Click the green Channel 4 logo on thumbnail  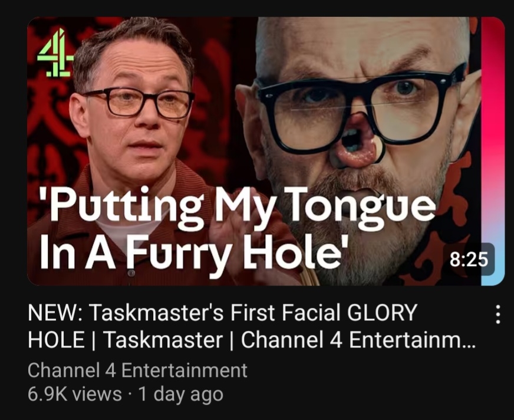(55, 52)
